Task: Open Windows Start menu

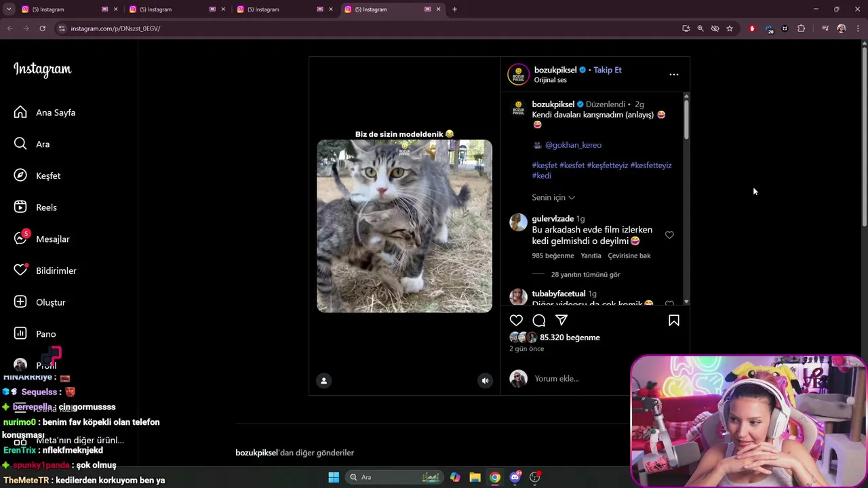Action: coord(334,477)
